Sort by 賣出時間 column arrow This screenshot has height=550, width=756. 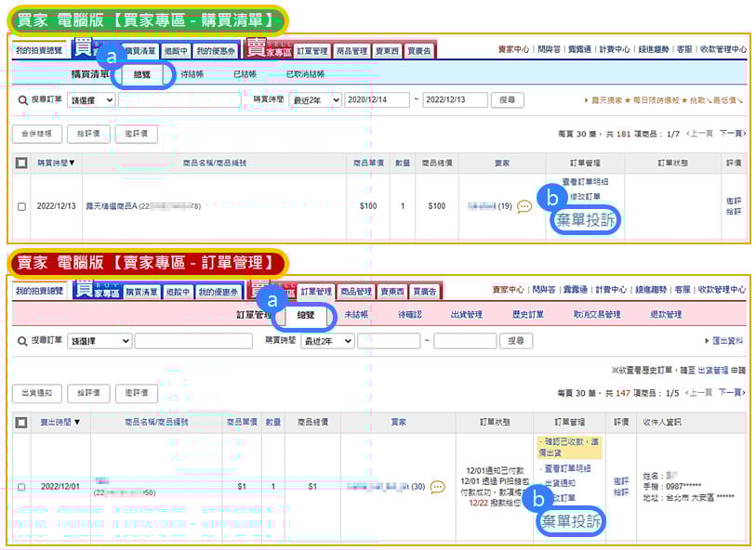click(x=76, y=422)
